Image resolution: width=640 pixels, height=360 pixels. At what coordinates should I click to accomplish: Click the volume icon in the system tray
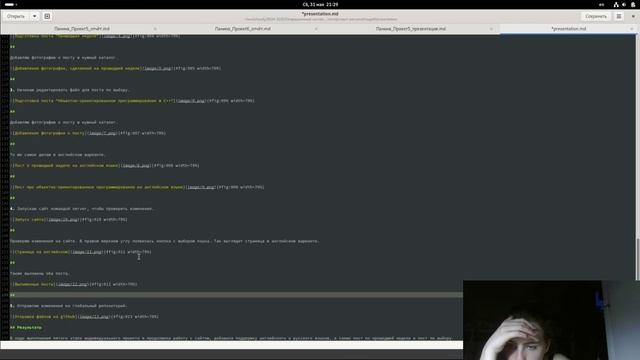(x=624, y=4)
